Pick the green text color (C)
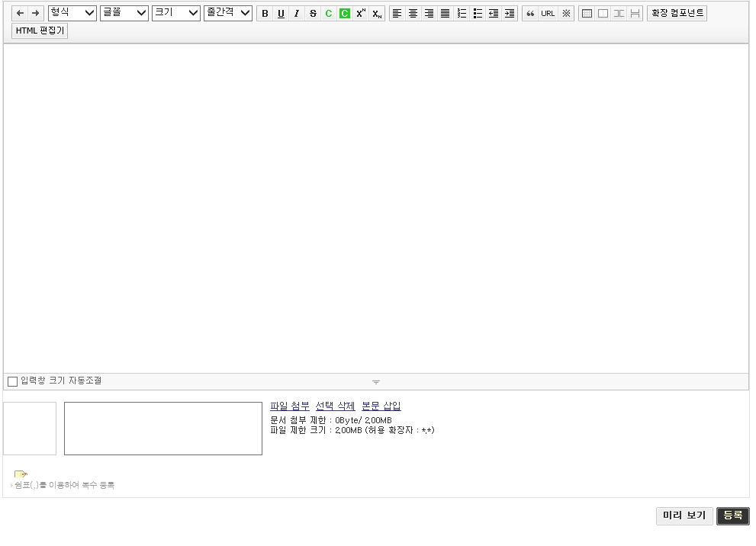Viewport: 756px width, 546px height. (x=329, y=14)
